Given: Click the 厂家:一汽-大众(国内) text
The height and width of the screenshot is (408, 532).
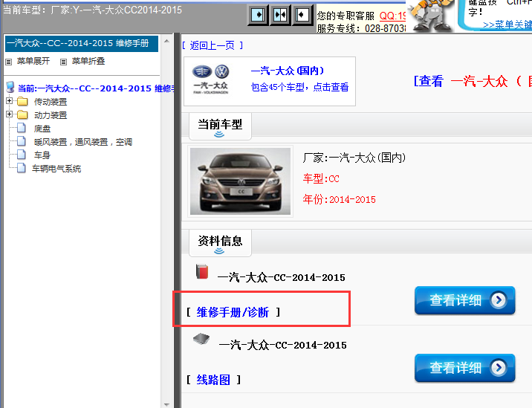Looking at the screenshot, I should [354, 158].
